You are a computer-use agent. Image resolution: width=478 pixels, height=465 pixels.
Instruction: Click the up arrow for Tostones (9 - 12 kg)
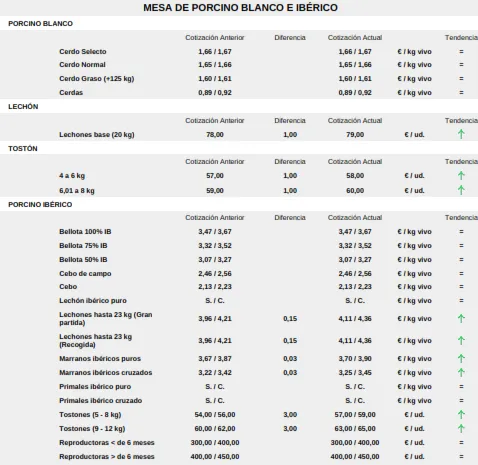461,428
